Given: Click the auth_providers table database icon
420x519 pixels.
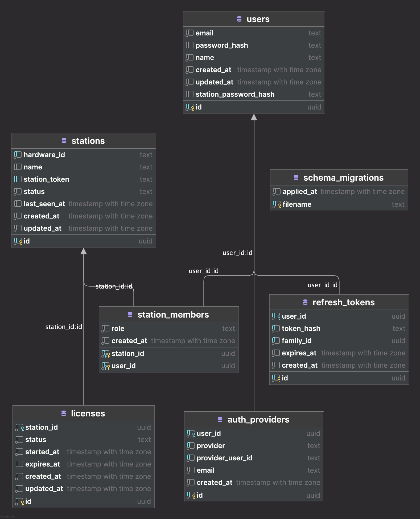Looking at the screenshot, I should click(x=220, y=419).
